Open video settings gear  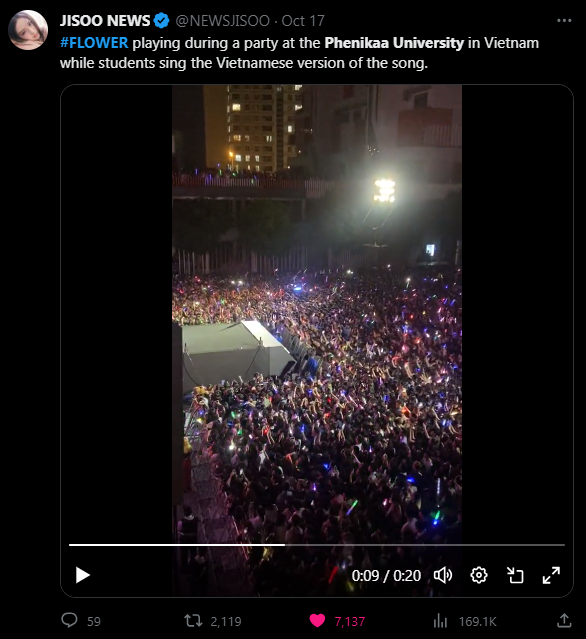click(479, 575)
